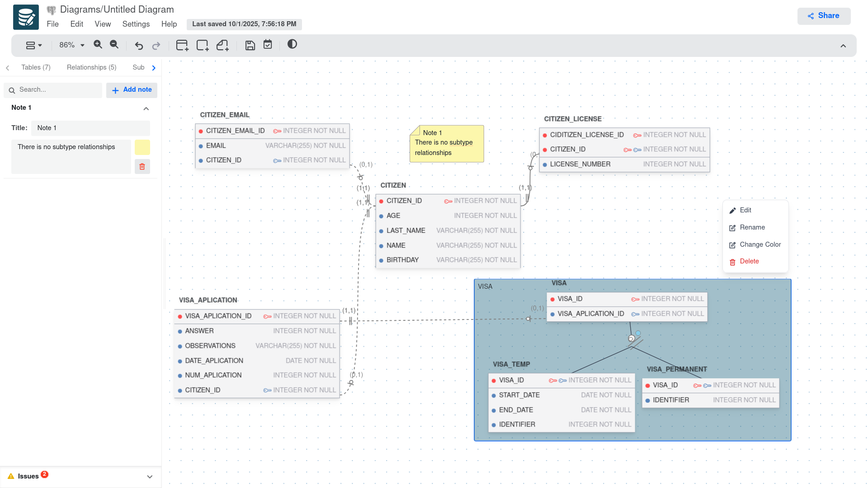Viewport: 868px width, 488px height.
Task: Click the Add note toolbar icon
Action: coord(222,45)
